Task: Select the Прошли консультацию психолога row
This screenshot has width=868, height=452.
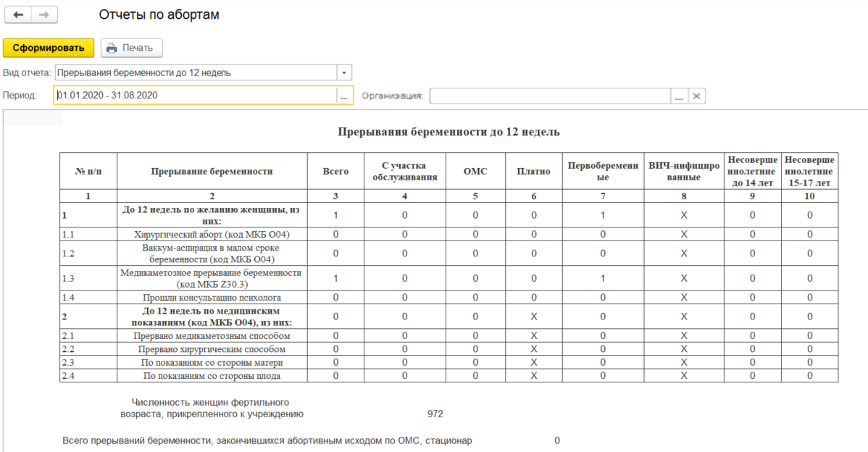Action: pos(212,297)
